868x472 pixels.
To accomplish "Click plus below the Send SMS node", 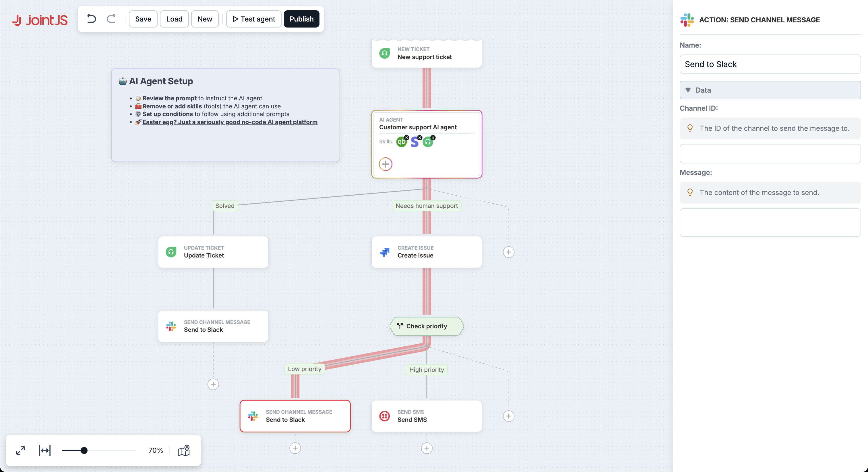I will point(427,448).
